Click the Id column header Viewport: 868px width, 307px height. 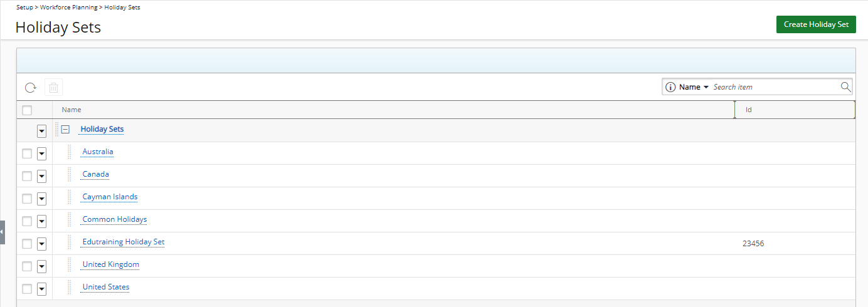(749, 110)
